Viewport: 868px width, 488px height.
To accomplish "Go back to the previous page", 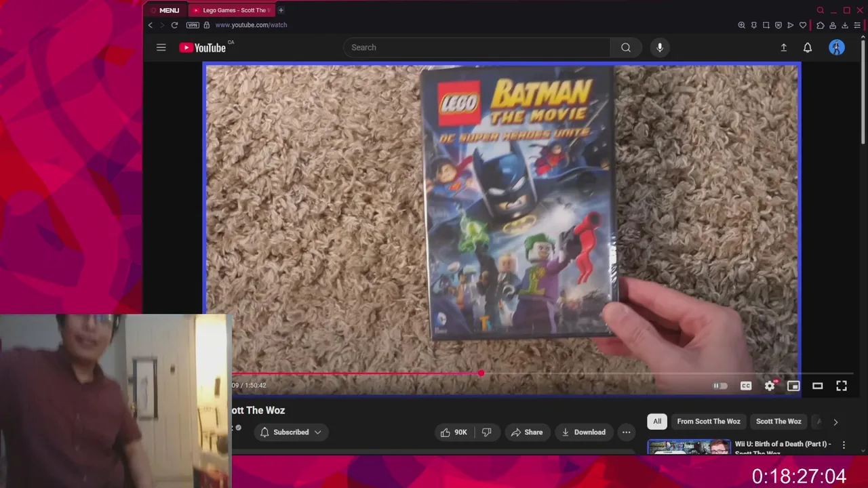I will (x=151, y=25).
